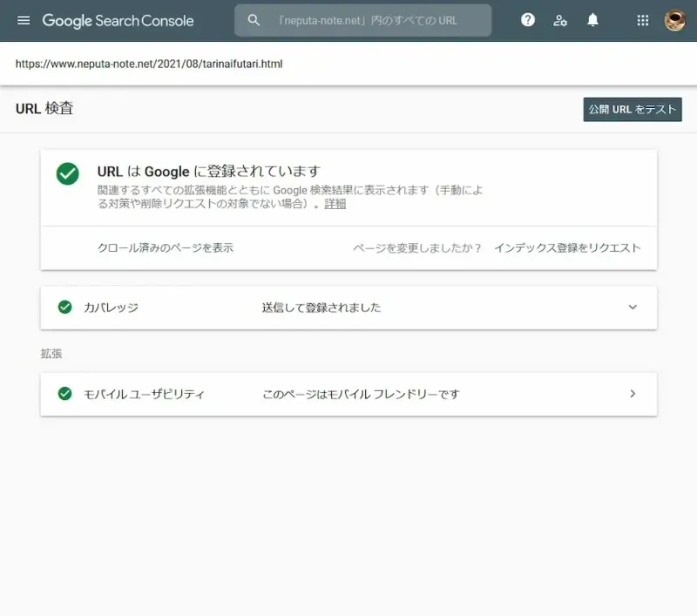Select クロール済みのページを表示
The image size is (697, 616).
point(166,247)
